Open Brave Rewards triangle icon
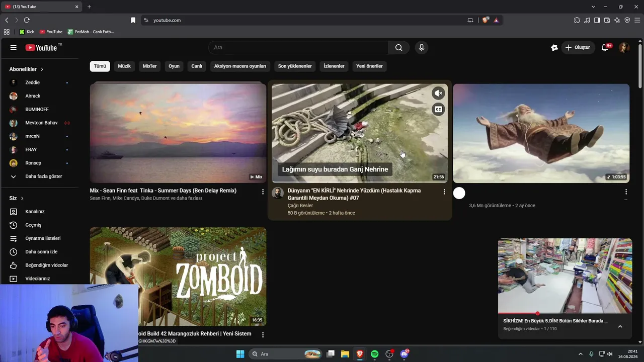644x362 pixels. [x=496, y=20]
